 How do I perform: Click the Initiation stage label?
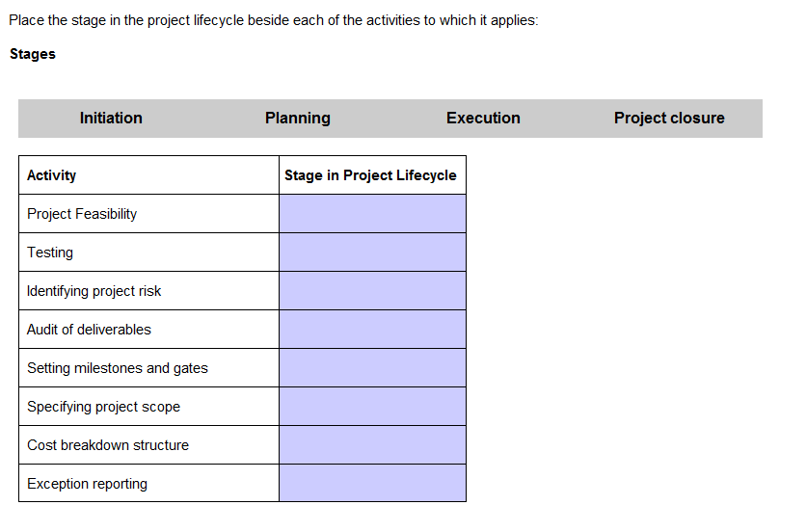[111, 118]
